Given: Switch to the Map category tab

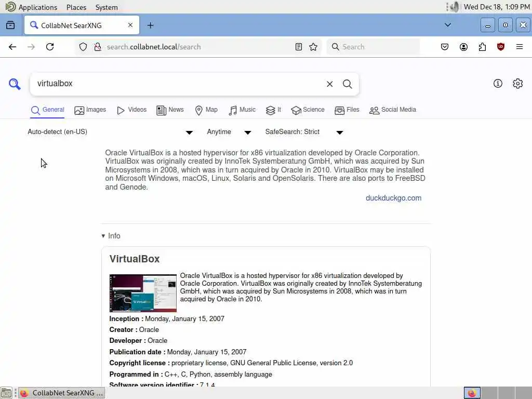Looking at the screenshot, I should 206,110.
